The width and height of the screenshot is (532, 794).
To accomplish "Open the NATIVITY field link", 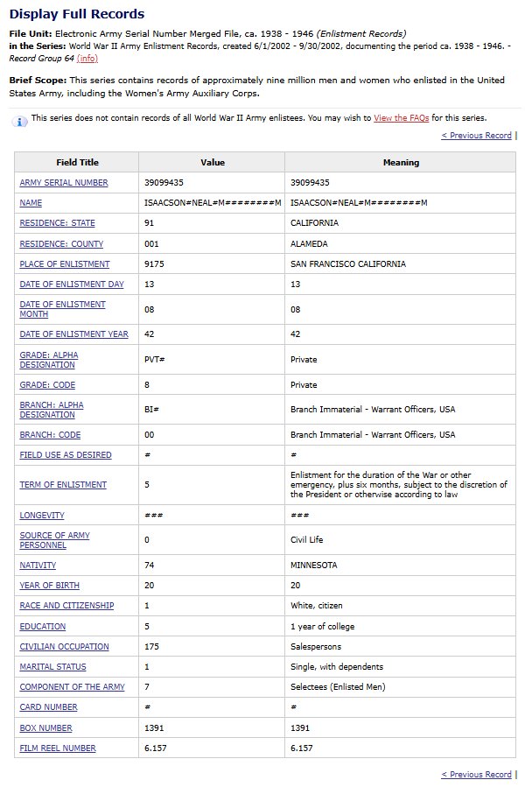I will [x=38, y=566].
